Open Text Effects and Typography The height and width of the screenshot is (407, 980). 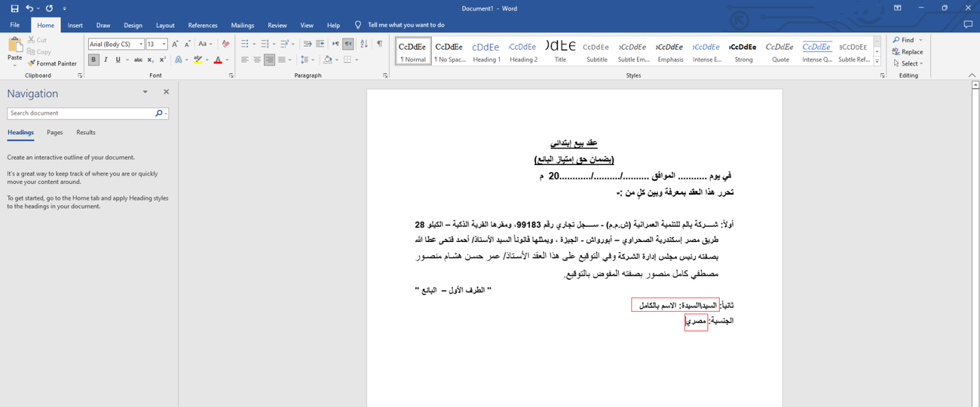click(180, 60)
